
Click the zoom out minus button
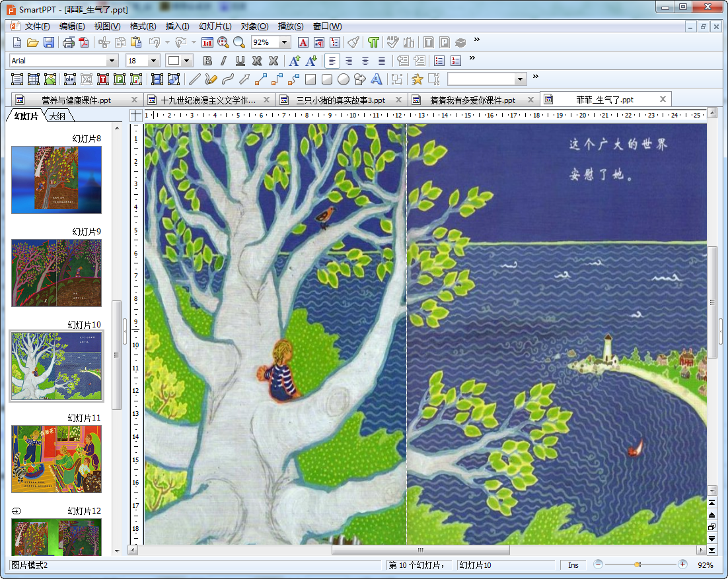[598, 564]
